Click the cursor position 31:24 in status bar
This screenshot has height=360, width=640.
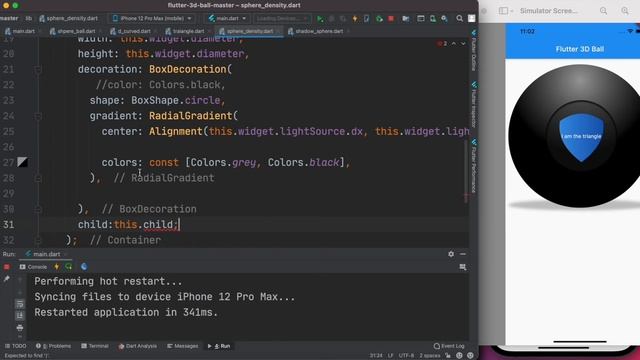376,356
